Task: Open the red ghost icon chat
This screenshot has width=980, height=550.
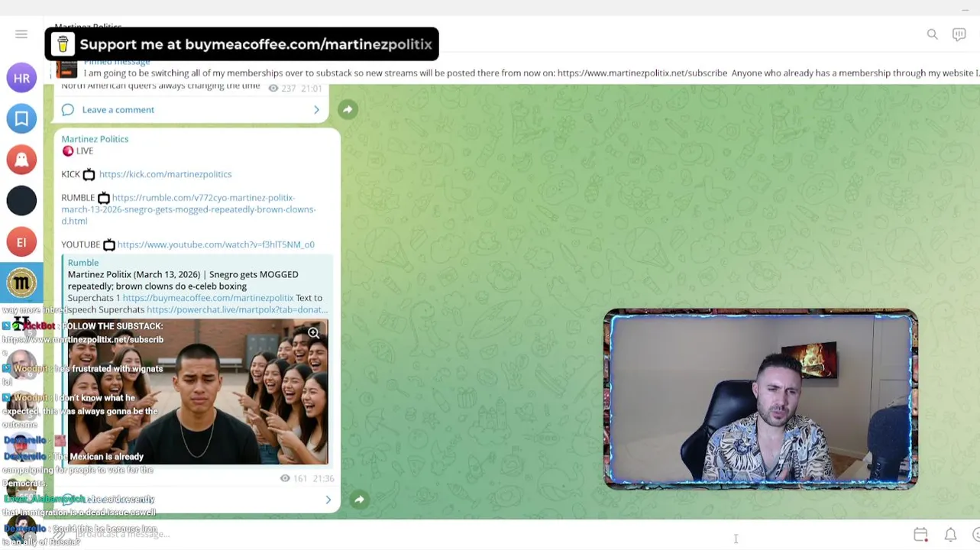Action: click(x=21, y=160)
